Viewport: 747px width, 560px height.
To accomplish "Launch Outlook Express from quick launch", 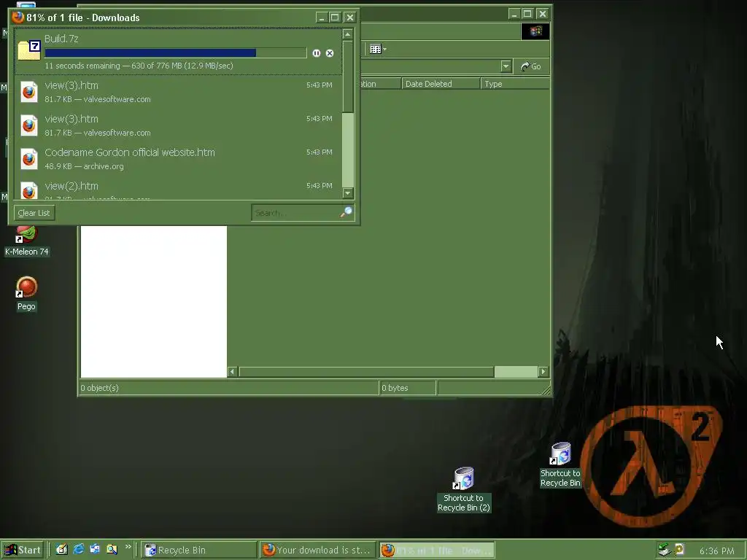I will point(95,549).
